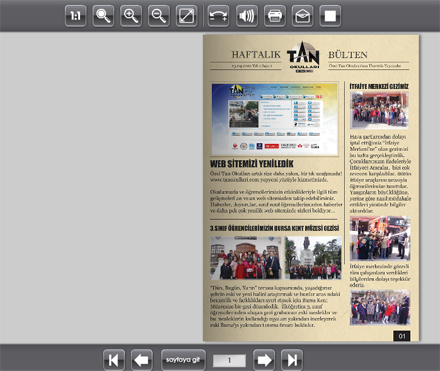440x371 pixels.
Task: Click the TAN Okulları logo
Action: (303, 57)
